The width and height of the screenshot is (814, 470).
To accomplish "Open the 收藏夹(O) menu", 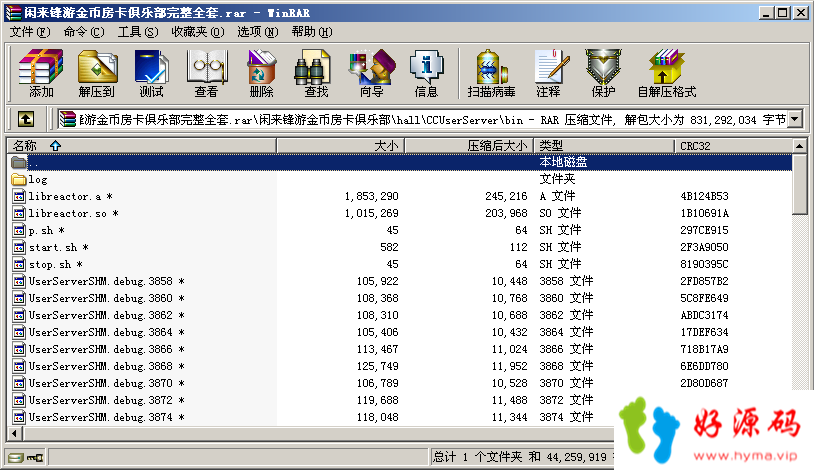I will point(198,32).
